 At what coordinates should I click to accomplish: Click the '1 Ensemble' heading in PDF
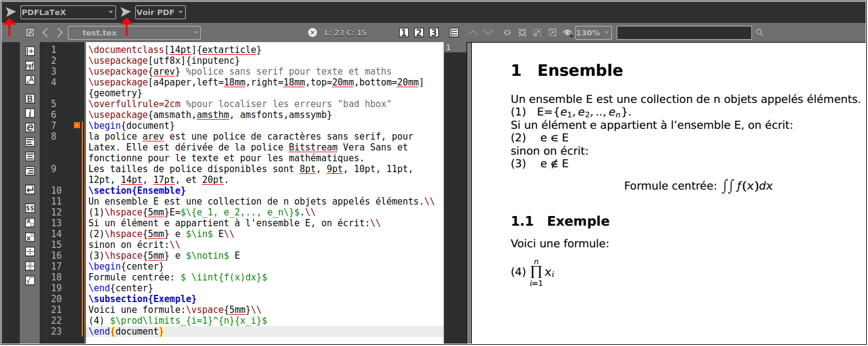(567, 70)
